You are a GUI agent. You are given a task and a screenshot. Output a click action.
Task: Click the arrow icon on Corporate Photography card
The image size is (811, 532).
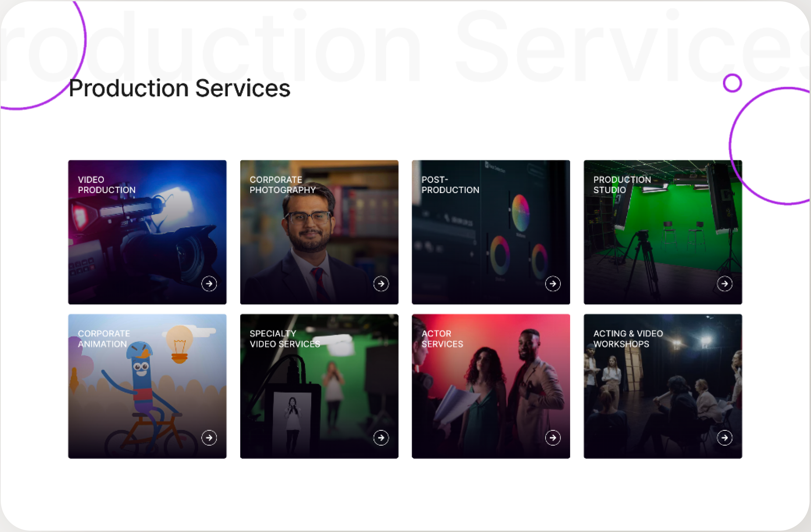click(x=381, y=284)
